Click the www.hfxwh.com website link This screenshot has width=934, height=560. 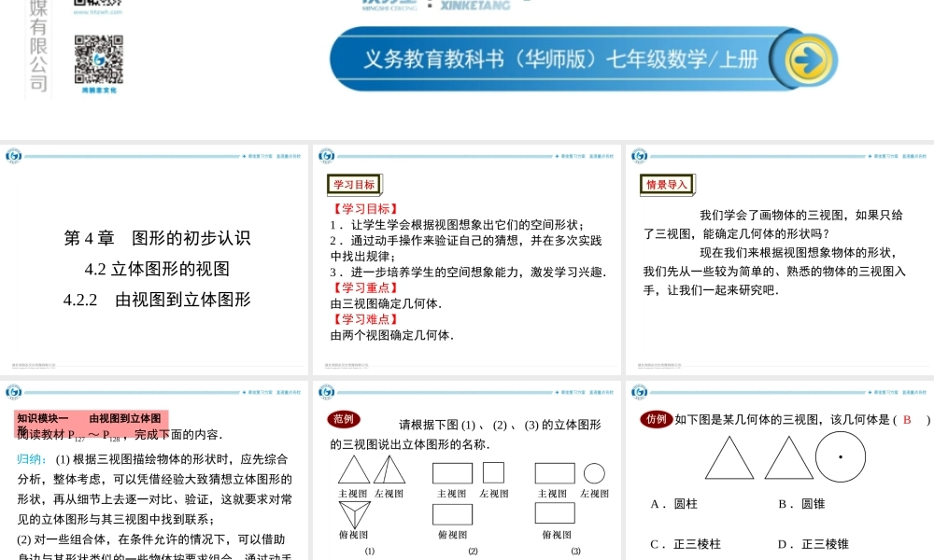point(97,11)
